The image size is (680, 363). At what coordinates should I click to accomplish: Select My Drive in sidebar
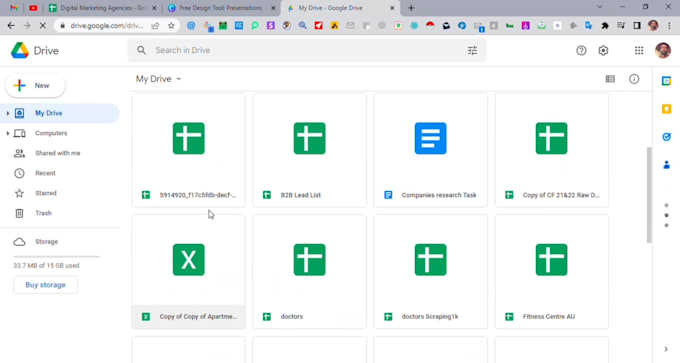60,113
